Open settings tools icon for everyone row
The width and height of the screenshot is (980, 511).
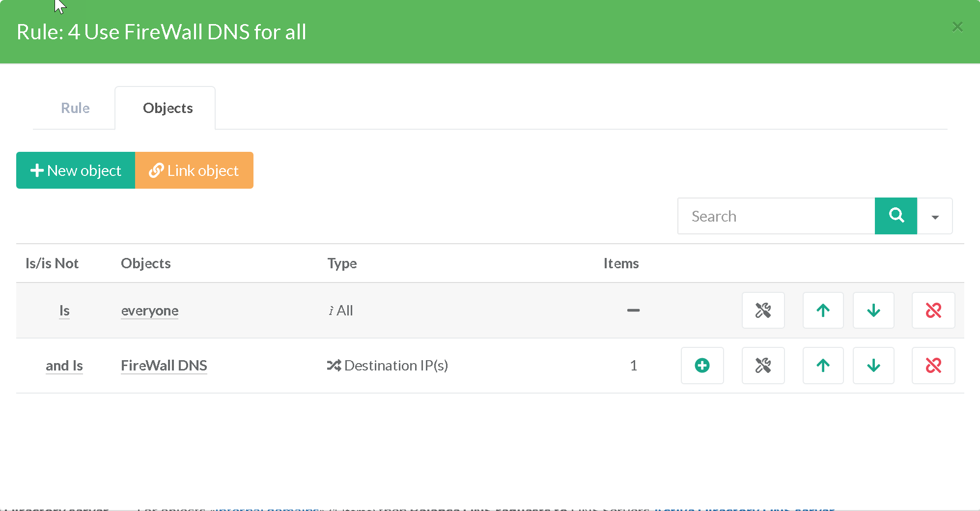point(763,311)
